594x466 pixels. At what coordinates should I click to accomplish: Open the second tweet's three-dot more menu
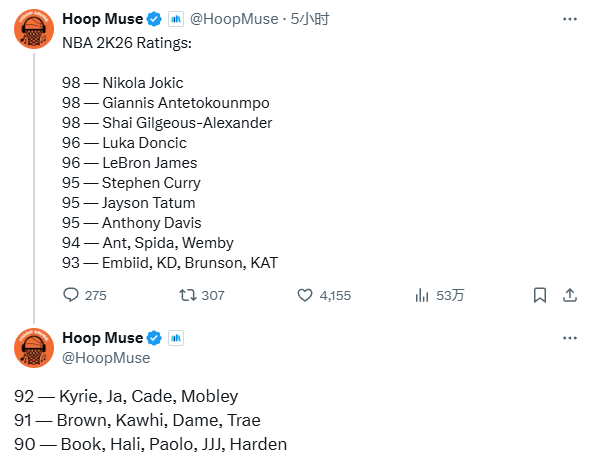tap(569, 338)
